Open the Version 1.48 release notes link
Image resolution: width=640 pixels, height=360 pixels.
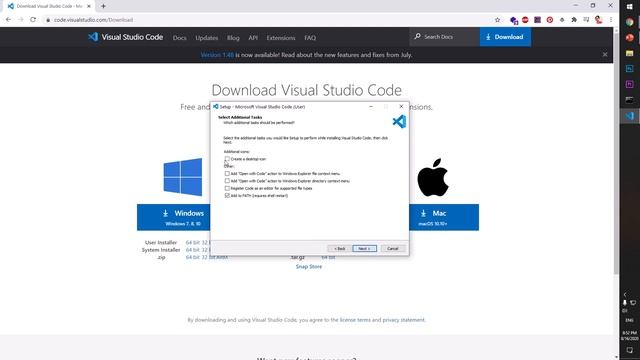pyautogui.click(x=217, y=55)
